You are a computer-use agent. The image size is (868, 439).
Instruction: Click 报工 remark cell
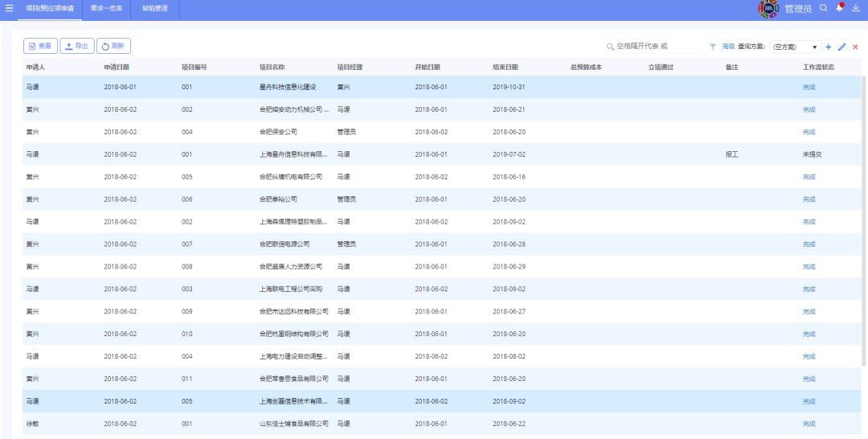732,154
